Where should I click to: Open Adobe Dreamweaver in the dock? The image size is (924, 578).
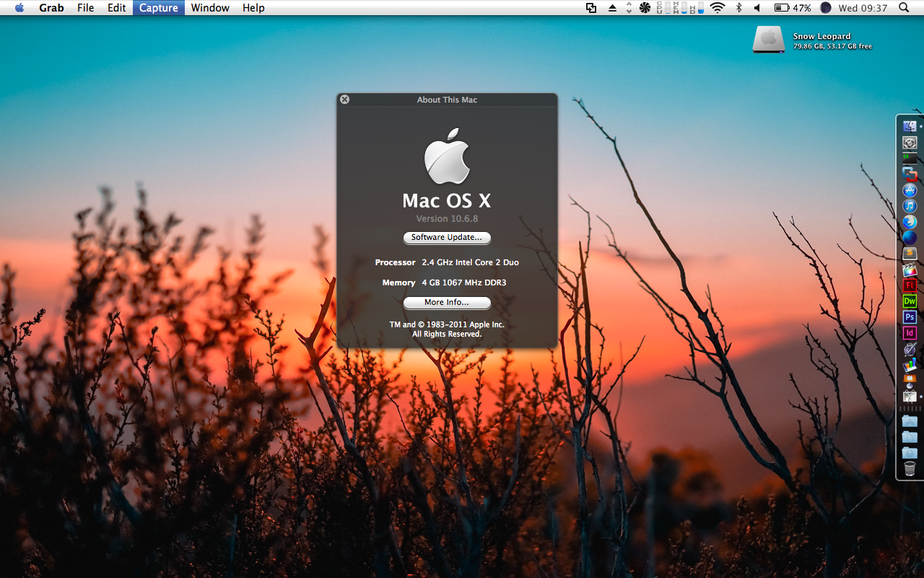tap(910, 301)
